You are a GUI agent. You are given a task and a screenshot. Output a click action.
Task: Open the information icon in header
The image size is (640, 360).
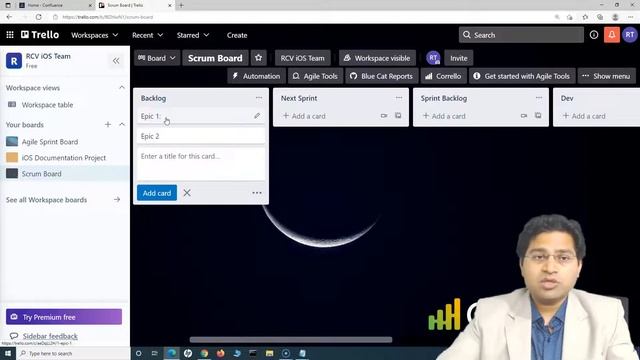(x=594, y=35)
